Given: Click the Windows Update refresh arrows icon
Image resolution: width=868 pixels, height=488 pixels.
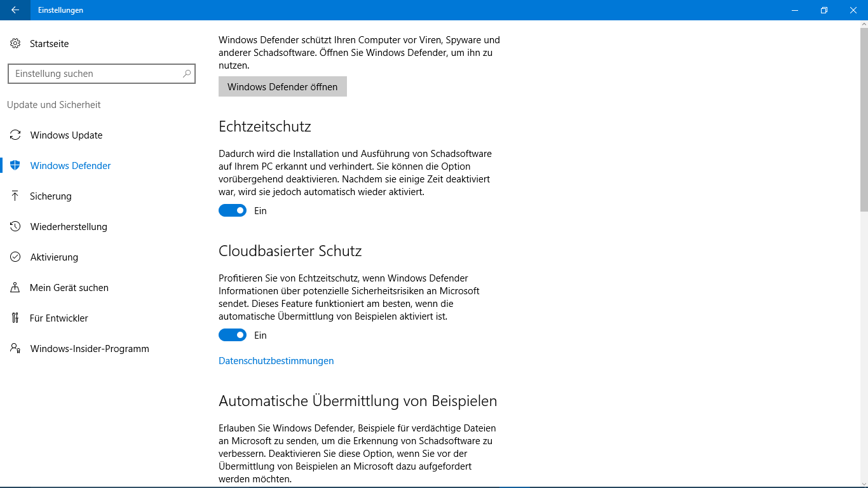Looking at the screenshot, I should (x=15, y=135).
